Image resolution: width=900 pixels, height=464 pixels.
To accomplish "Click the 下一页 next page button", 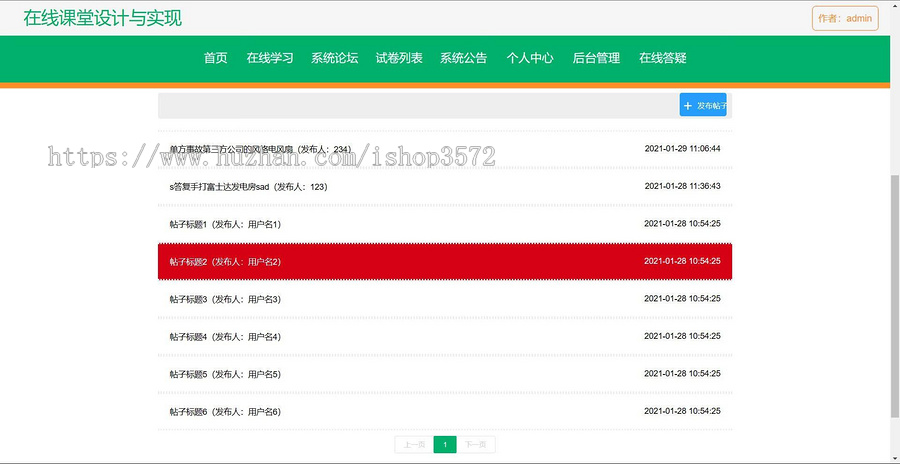I will coord(476,444).
